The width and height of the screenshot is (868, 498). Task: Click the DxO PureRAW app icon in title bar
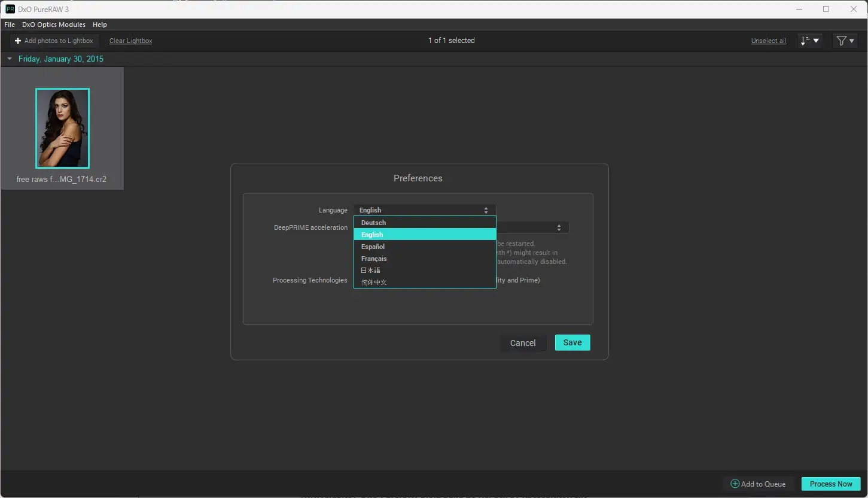10,9
